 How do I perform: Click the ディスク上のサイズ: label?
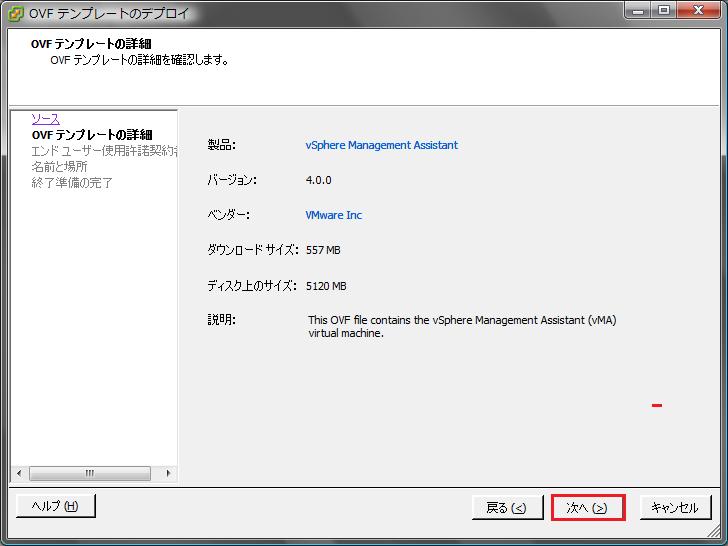coord(252,286)
